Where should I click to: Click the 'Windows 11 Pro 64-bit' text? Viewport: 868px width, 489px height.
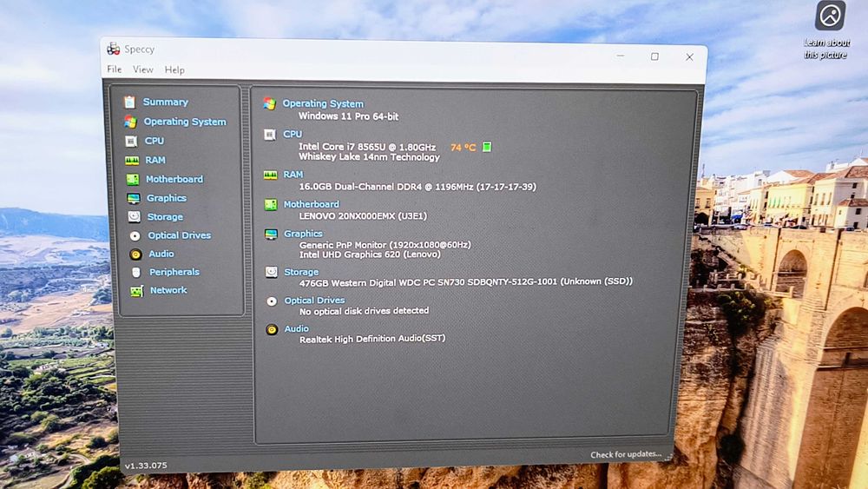pyautogui.click(x=348, y=116)
